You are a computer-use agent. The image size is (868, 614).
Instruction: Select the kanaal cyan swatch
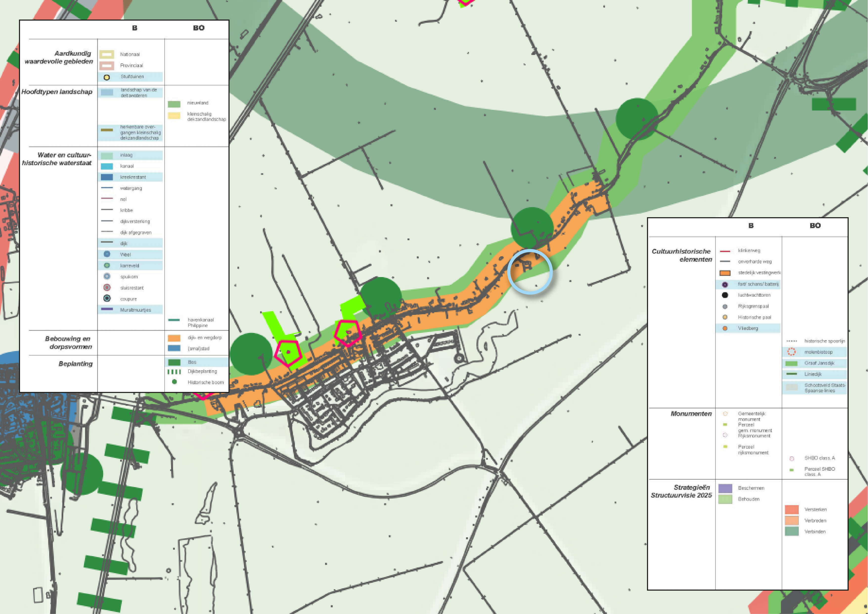tap(107, 166)
